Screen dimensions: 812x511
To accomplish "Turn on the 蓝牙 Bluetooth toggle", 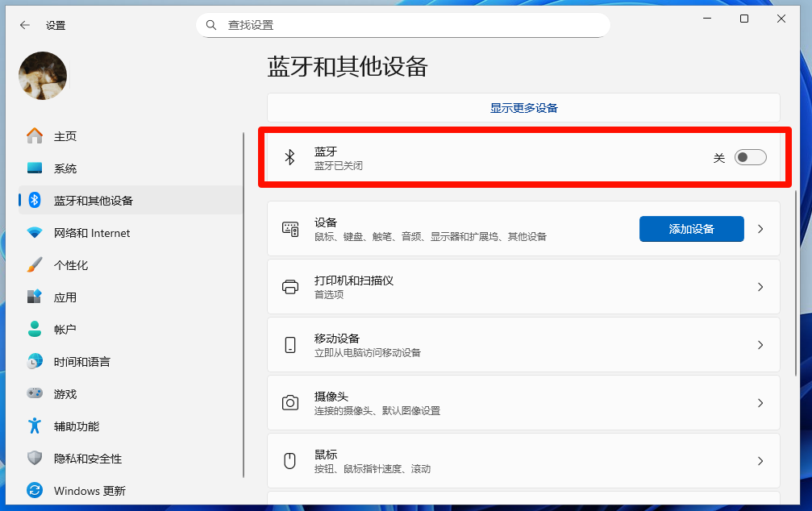I will tap(751, 157).
